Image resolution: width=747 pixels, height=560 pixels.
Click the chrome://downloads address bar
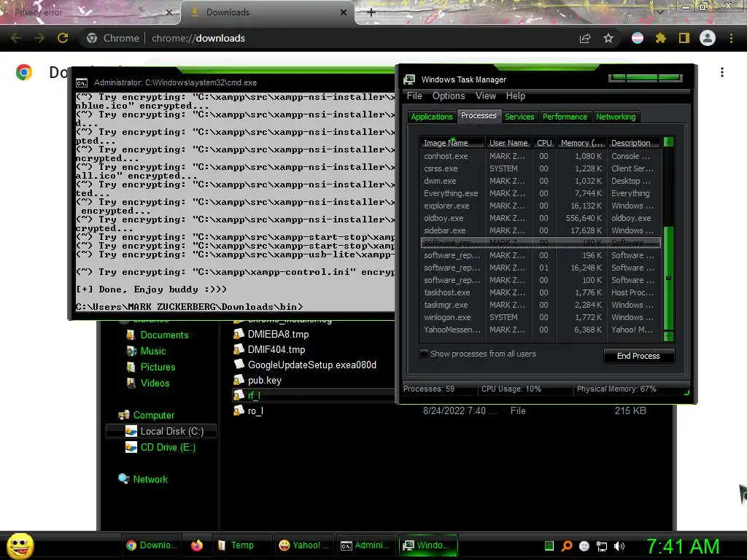pos(329,38)
